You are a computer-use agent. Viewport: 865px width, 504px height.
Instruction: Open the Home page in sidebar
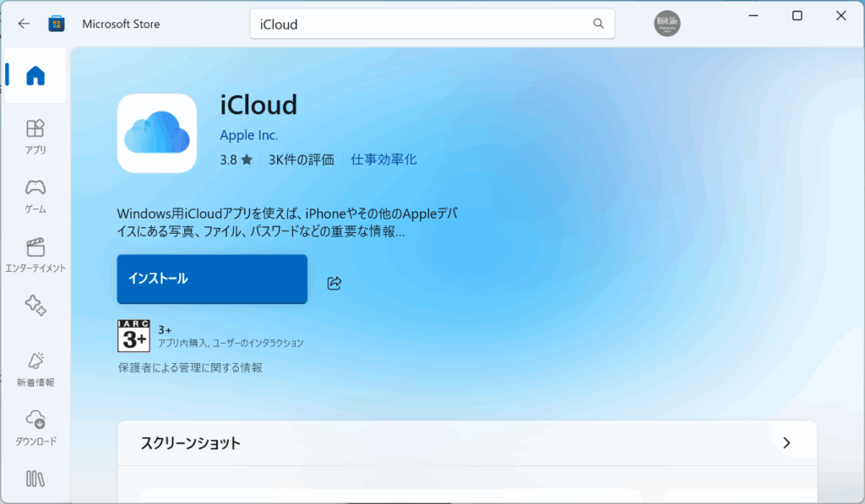click(x=35, y=76)
